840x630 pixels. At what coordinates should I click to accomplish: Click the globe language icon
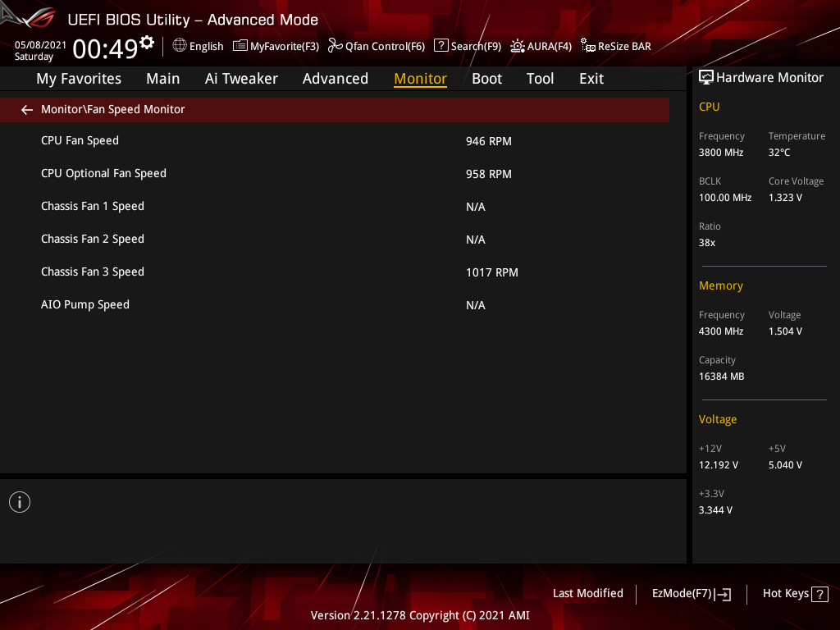tap(180, 46)
